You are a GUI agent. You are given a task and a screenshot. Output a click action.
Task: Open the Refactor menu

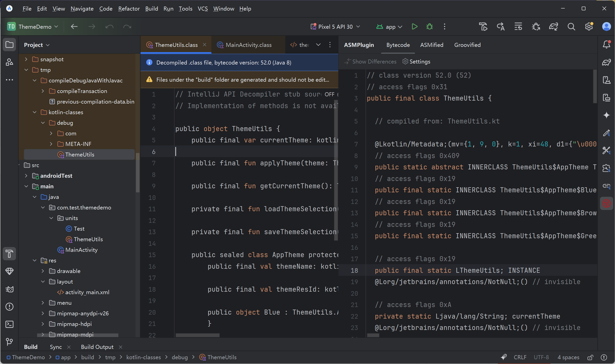click(129, 9)
